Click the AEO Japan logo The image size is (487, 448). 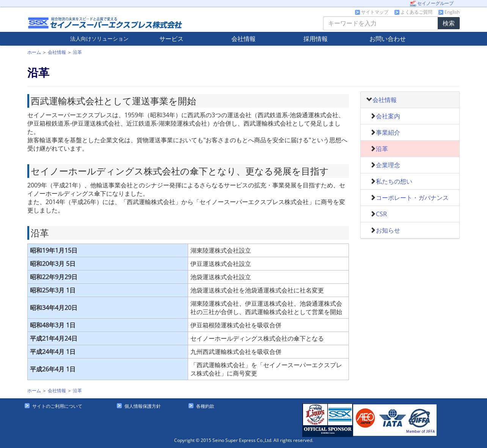(365, 418)
